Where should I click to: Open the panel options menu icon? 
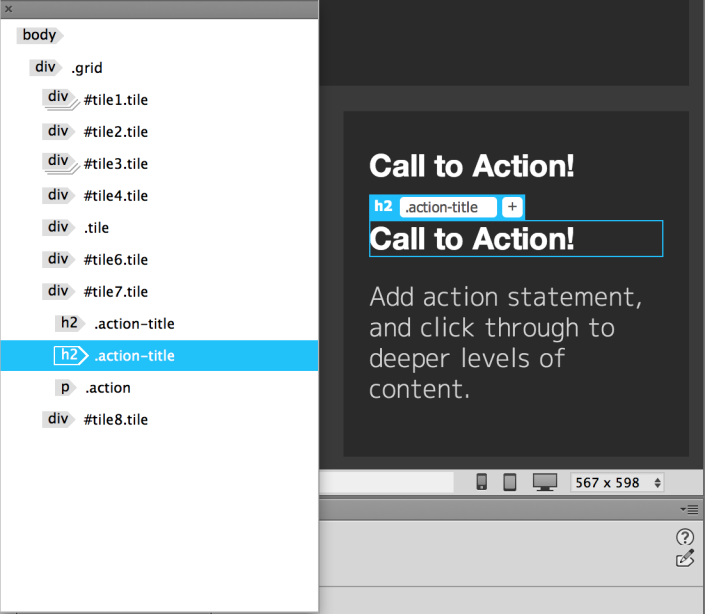[x=692, y=510]
